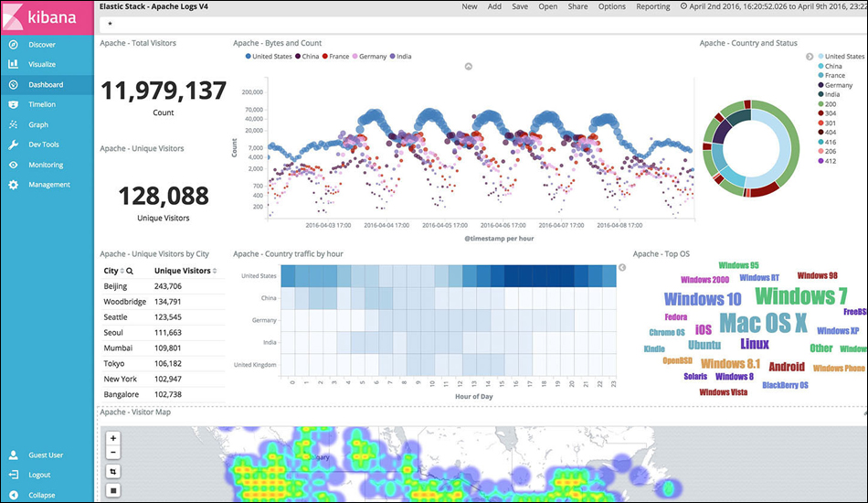This screenshot has height=503, width=868.
Task: Click status 404 in donut chart legend
Action: [x=827, y=133]
